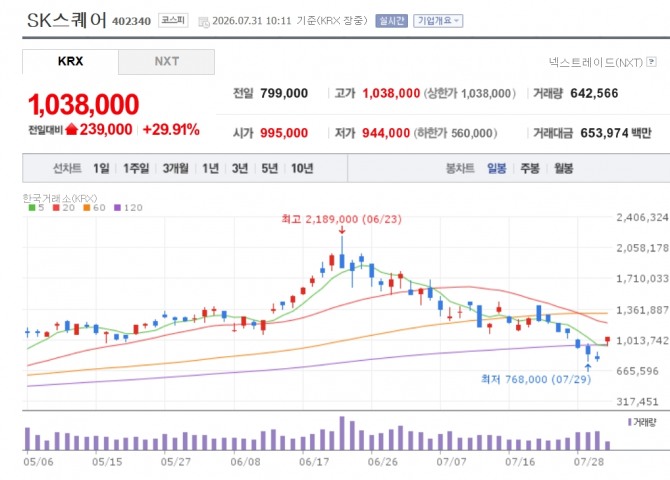This screenshot has width=670, height=480.
Task: Select the 월봉 monthly candle chart
Action: [564, 168]
